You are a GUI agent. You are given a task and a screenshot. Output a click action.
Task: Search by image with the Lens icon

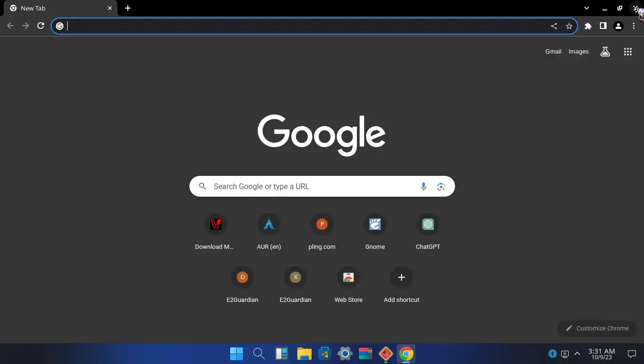(x=441, y=186)
